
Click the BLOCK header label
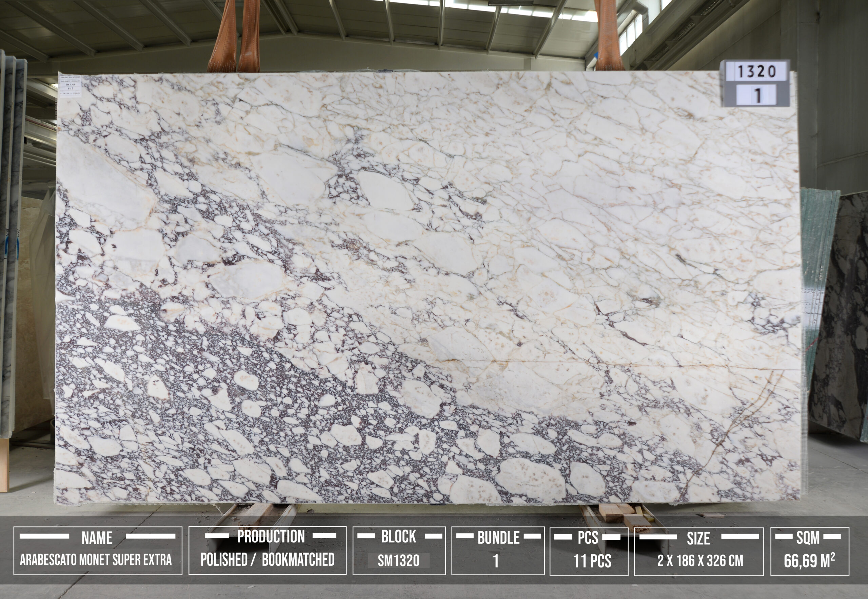pyautogui.click(x=398, y=537)
